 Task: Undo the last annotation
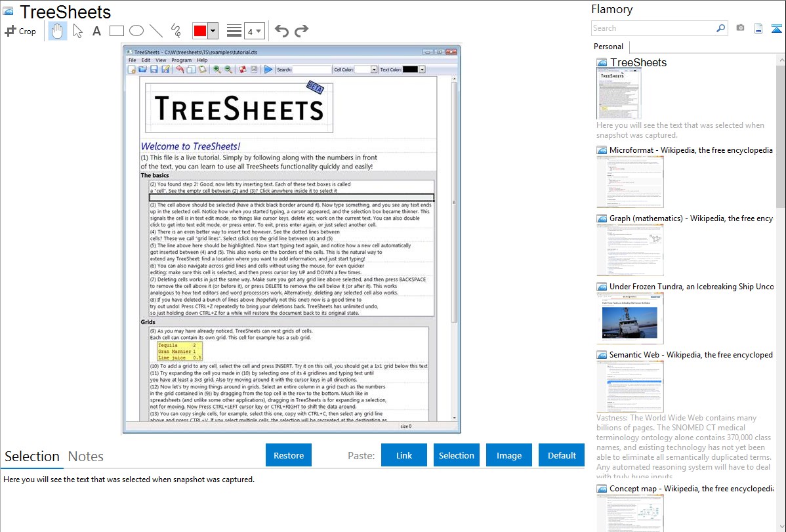coord(281,31)
